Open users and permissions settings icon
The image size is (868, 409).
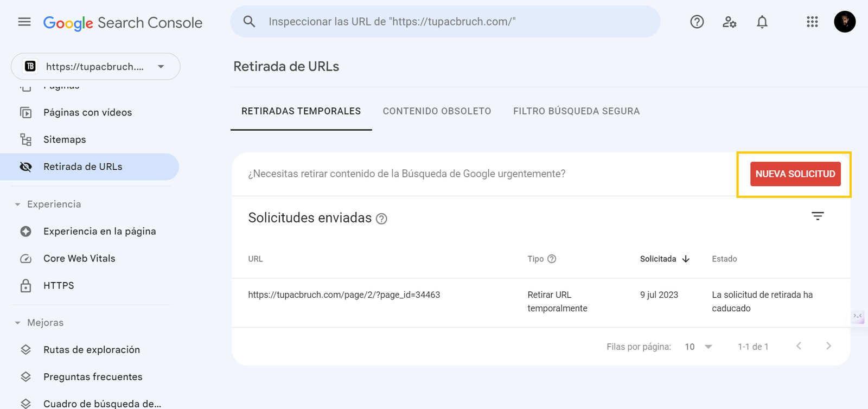[x=729, y=22]
